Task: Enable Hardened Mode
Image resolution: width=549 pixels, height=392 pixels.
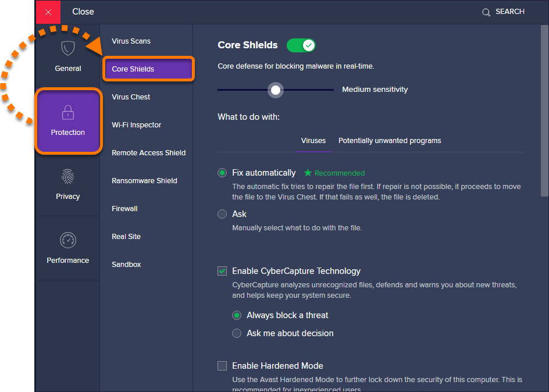Action: coord(222,366)
